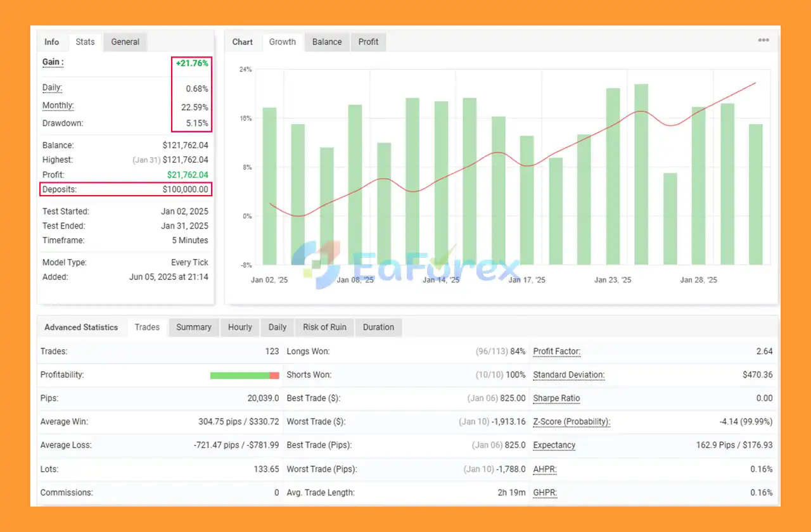Select the Growth chart tab
Viewport: 811px width, 532px height.
282,42
